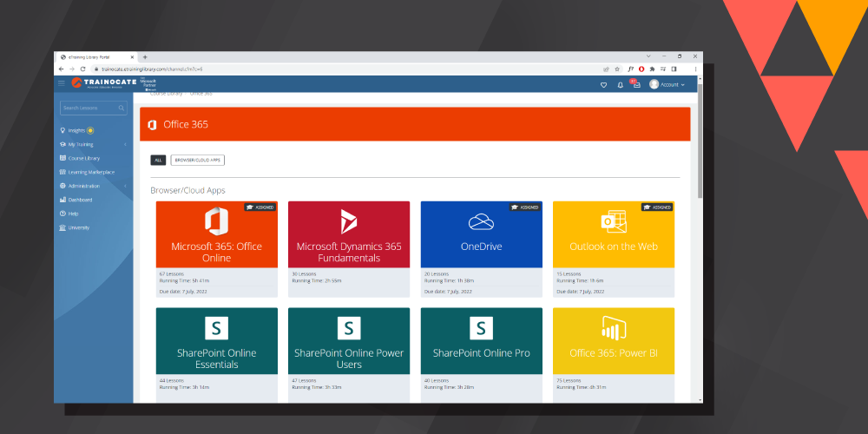Image resolution: width=868 pixels, height=434 pixels.
Task: Click the ASSIGNED badge on Office Online tile
Action: pos(260,207)
